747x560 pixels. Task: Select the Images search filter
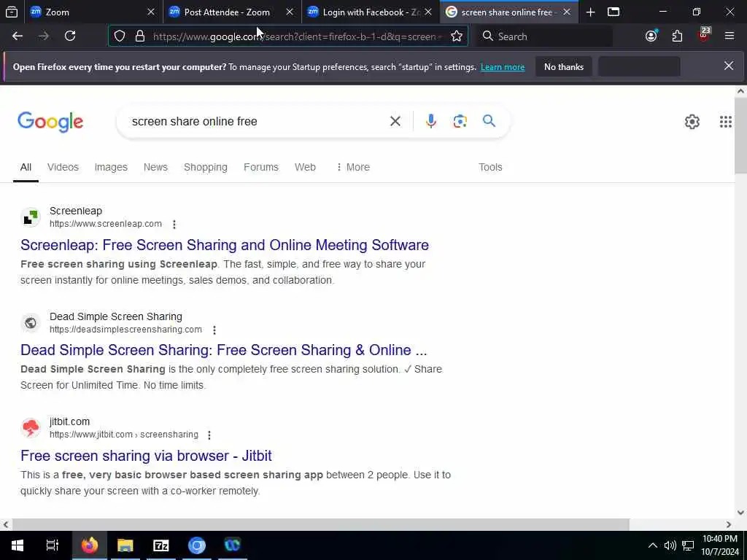[x=111, y=167]
